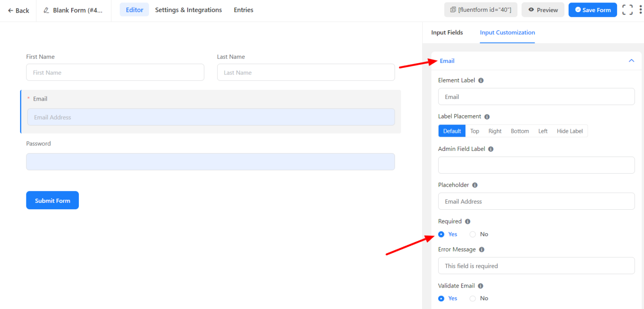Open the Input Fields tab
Screen dimensions: 644x309
coord(447,32)
